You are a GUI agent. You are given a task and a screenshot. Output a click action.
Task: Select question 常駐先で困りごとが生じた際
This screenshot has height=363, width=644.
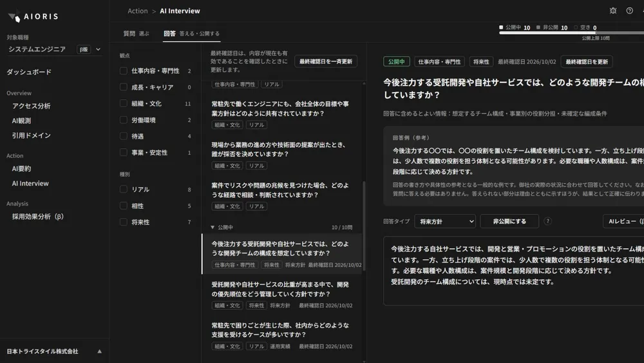tap(282, 335)
